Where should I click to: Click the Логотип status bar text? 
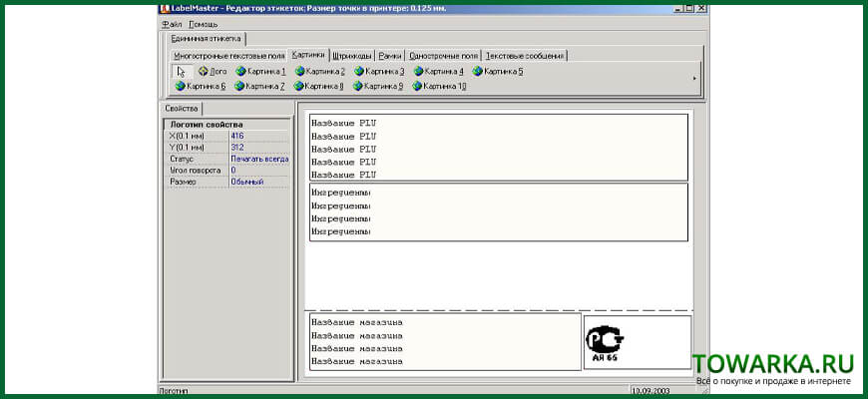pos(174,391)
